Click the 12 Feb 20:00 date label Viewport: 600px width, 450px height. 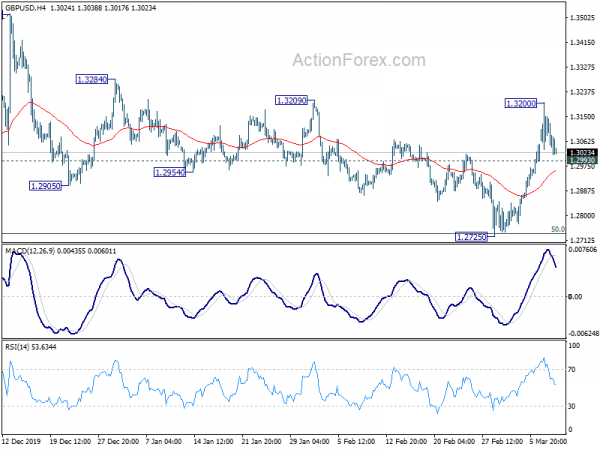406,441
